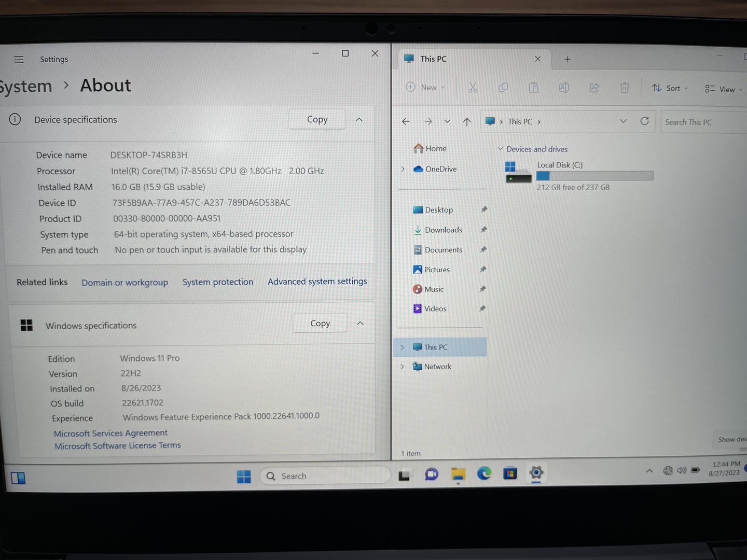Screen dimensions: 747x560
Task: Open the View dropdown menu
Action: 724,89
